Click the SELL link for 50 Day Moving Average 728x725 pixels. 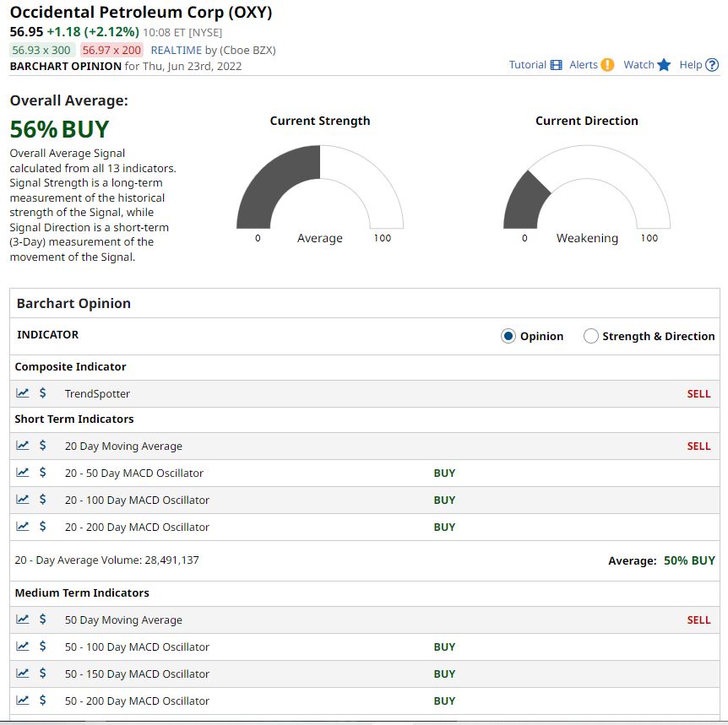coord(698,619)
